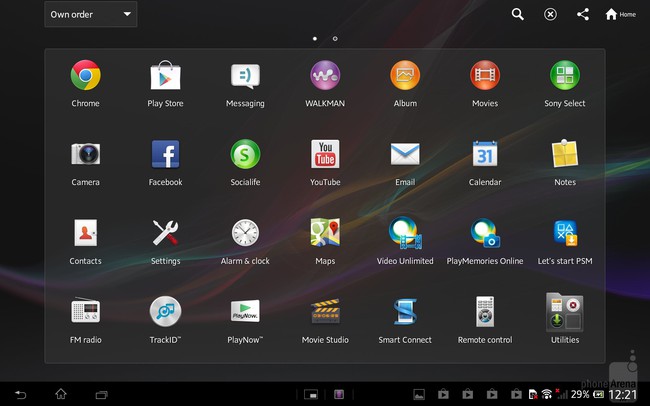Launch Sony Select
The width and height of the screenshot is (650, 406).
[565, 75]
